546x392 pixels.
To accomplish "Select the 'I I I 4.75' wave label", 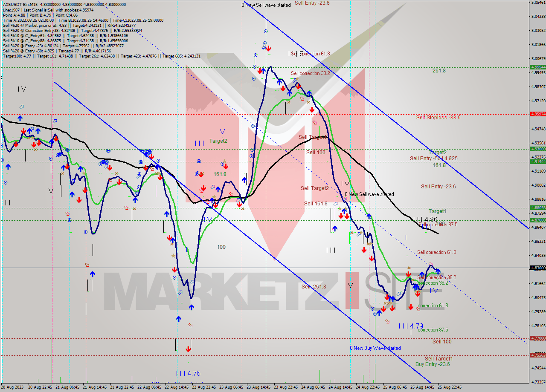I will (188, 373).
